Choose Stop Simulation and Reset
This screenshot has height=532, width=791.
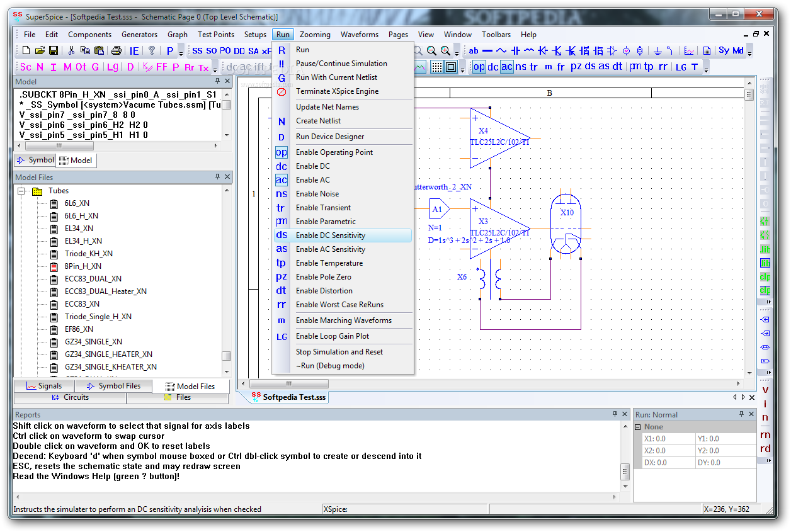point(343,352)
